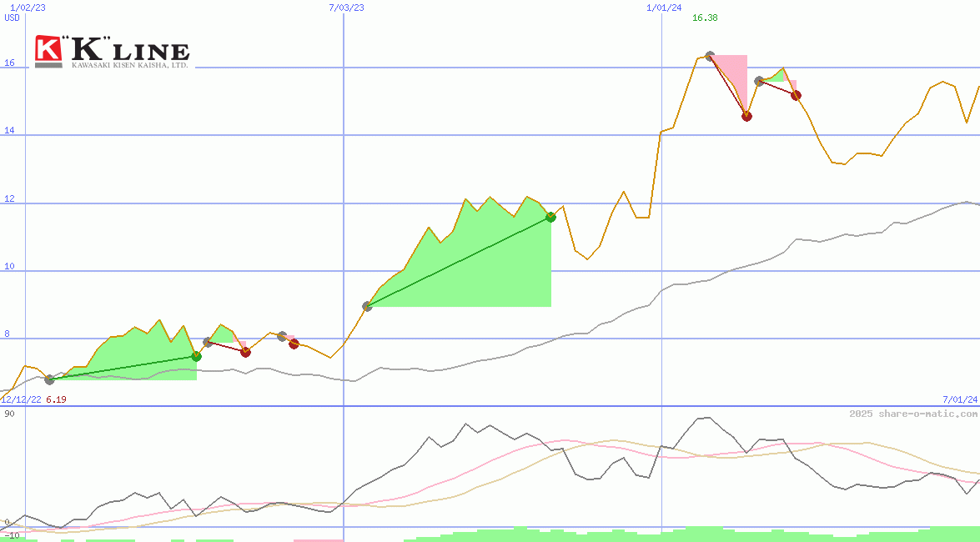Click the 1/01/24 date label

click(x=664, y=8)
